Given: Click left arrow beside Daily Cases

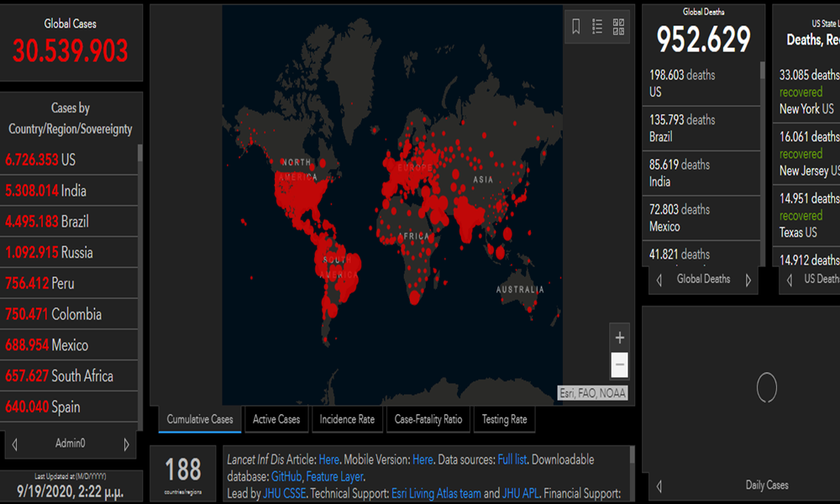Looking at the screenshot, I should coord(659,486).
